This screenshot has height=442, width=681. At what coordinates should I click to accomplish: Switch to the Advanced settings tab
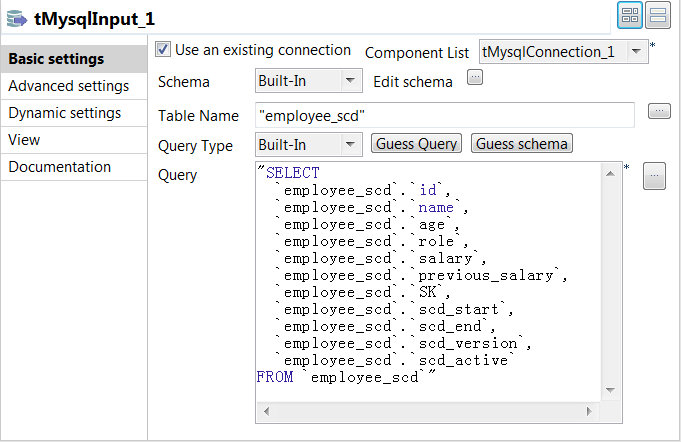click(x=68, y=86)
